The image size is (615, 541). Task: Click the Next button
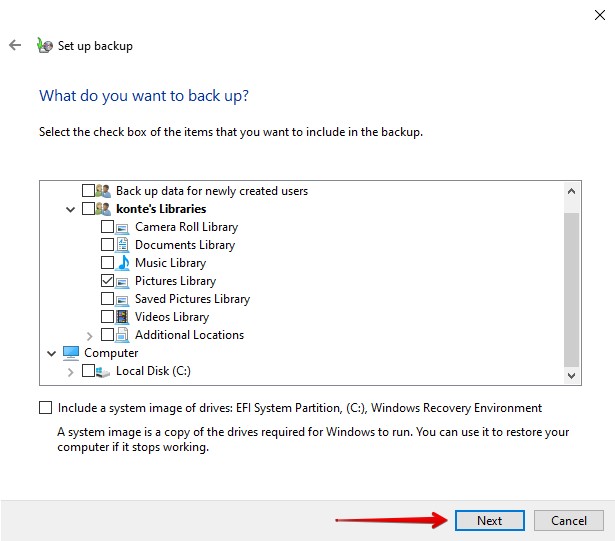coord(489,520)
